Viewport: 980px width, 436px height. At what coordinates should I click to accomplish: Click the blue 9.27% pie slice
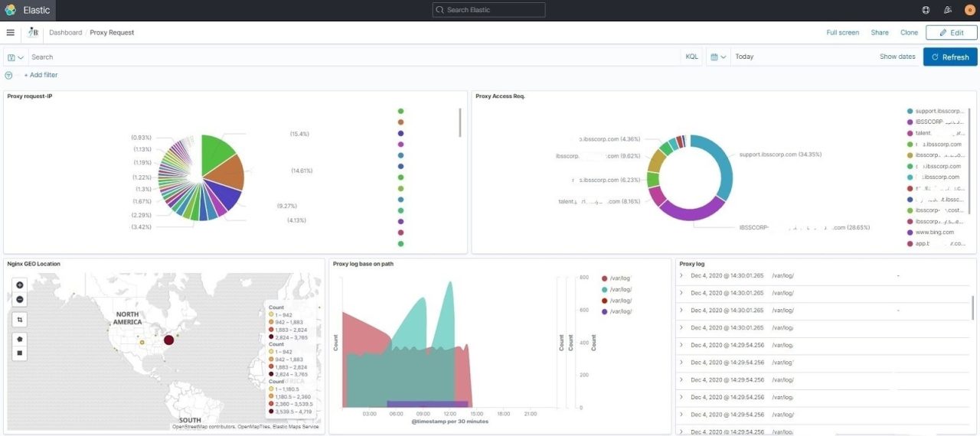(224, 197)
